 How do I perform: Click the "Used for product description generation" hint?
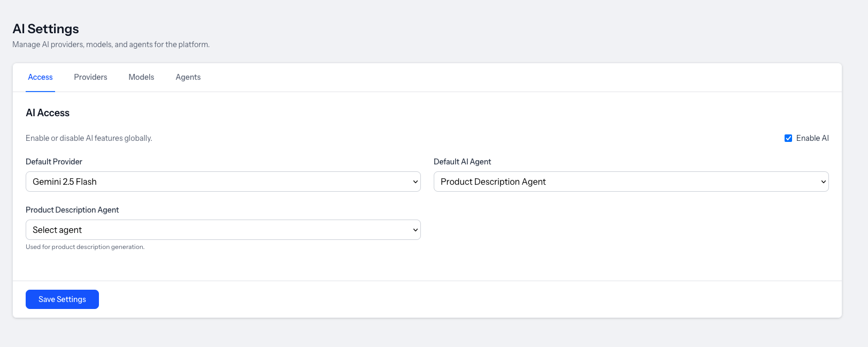[x=85, y=247]
